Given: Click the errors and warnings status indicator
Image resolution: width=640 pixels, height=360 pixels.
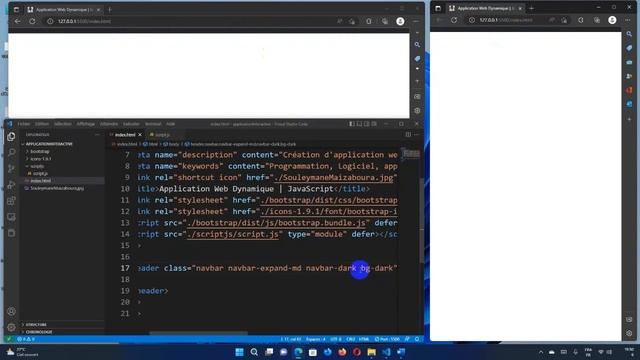Looking at the screenshot, I should [x=26, y=339].
